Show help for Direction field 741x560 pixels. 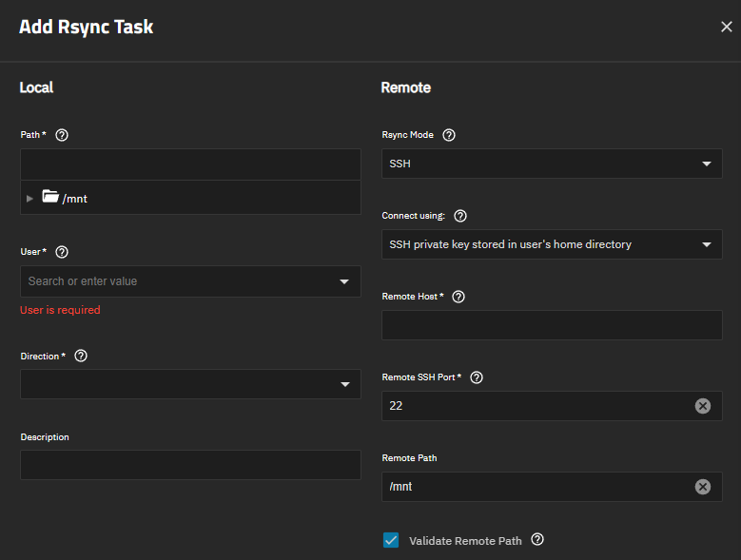pyautogui.click(x=81, y=356)
